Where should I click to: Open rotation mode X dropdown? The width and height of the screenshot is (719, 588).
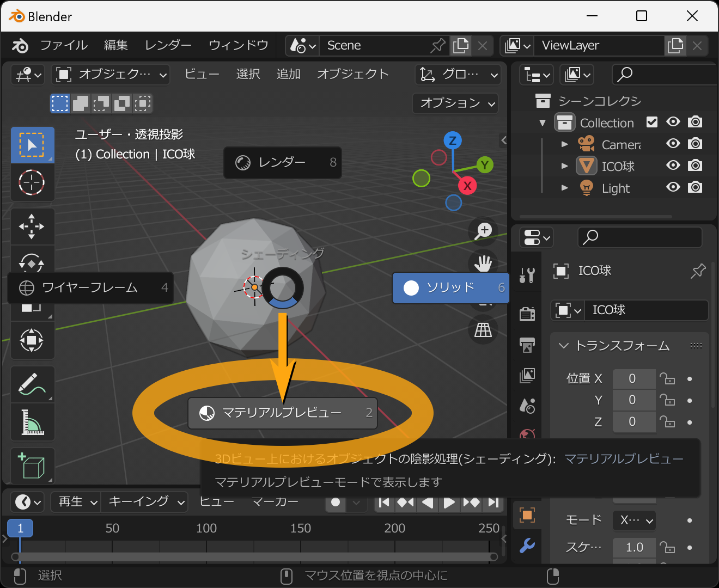click(635, 520)
